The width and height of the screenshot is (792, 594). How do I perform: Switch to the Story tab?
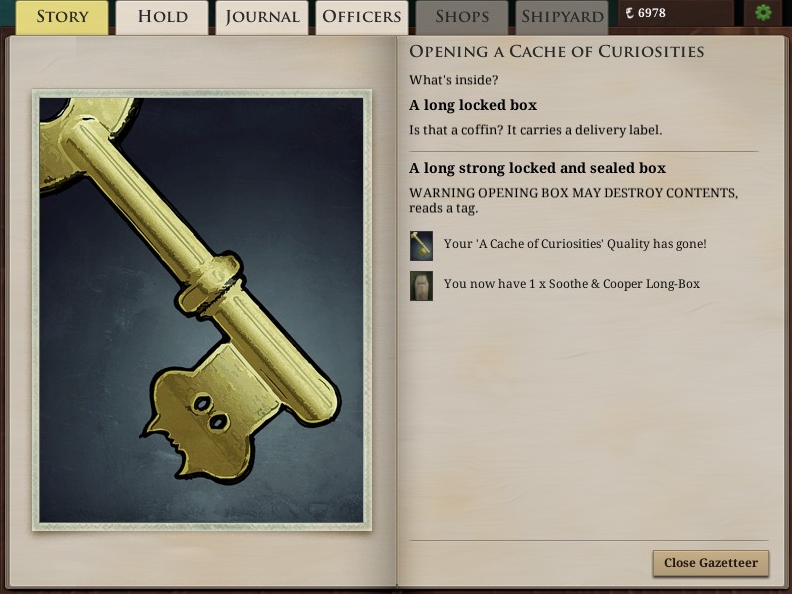pos(62,17)
